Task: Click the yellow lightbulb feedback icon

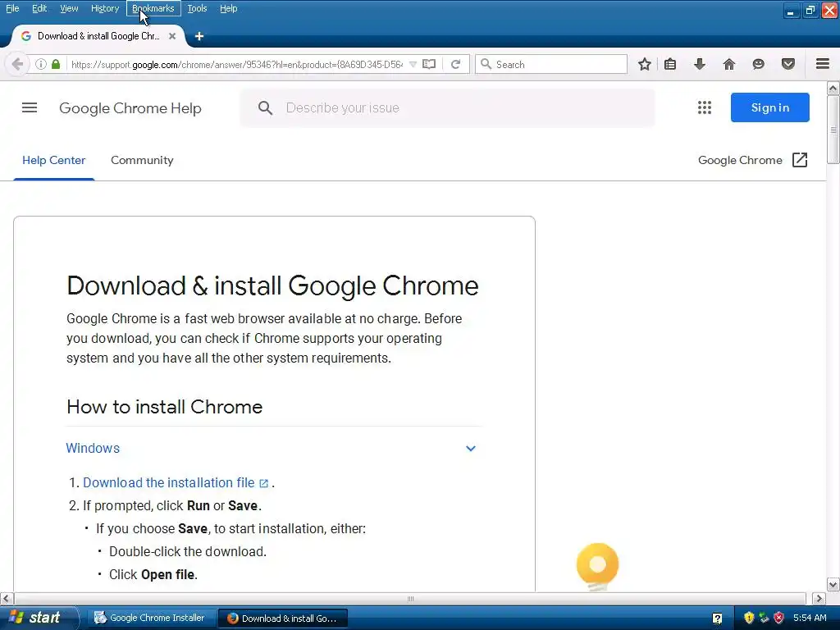Action: coord(597,566)
